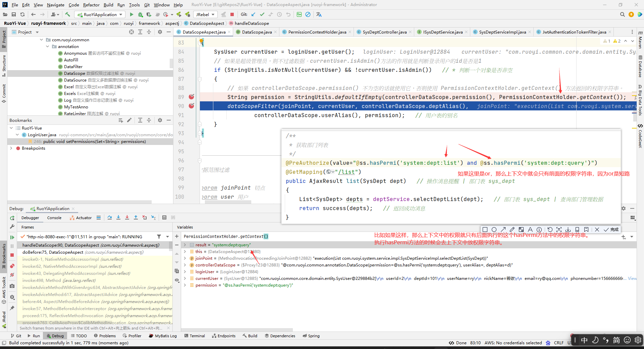The height and width of the screenshot is (349, 644).
Task: Expand the Breakpoints node in Bookmarks
Action: [x=11, y=148]
